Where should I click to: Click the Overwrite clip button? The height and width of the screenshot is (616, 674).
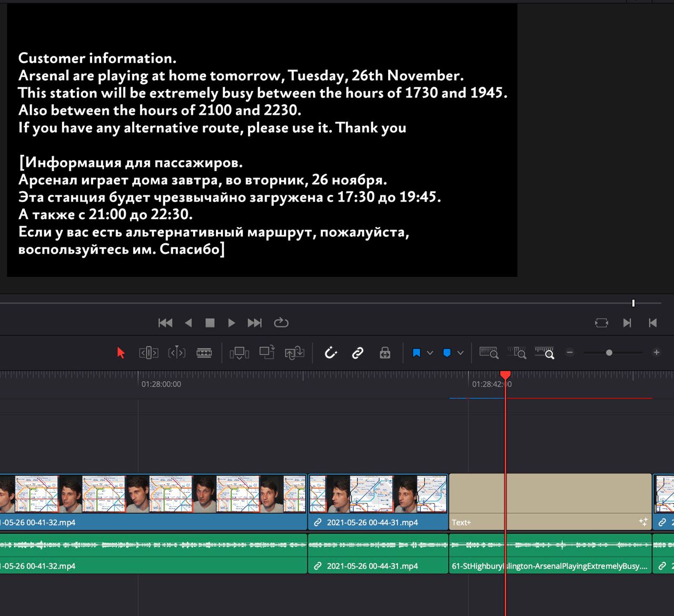pos(267,352)
